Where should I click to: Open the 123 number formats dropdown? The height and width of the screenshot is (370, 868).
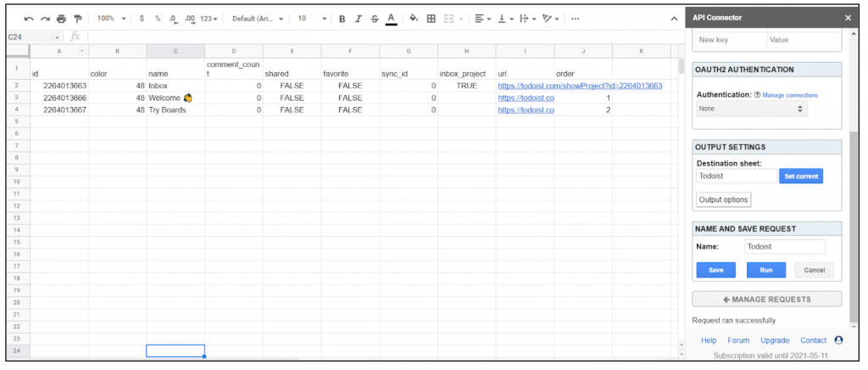coord(209,19)
